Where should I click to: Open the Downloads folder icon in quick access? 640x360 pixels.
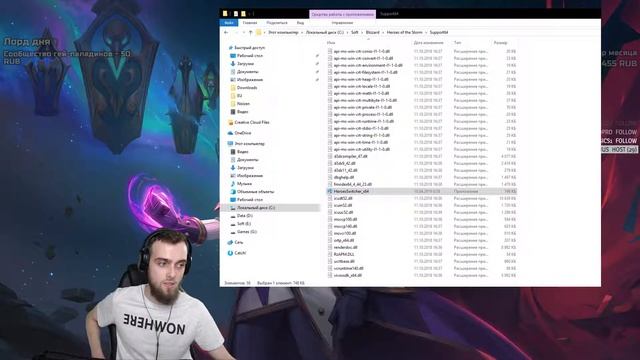click(x=233, y=88)
